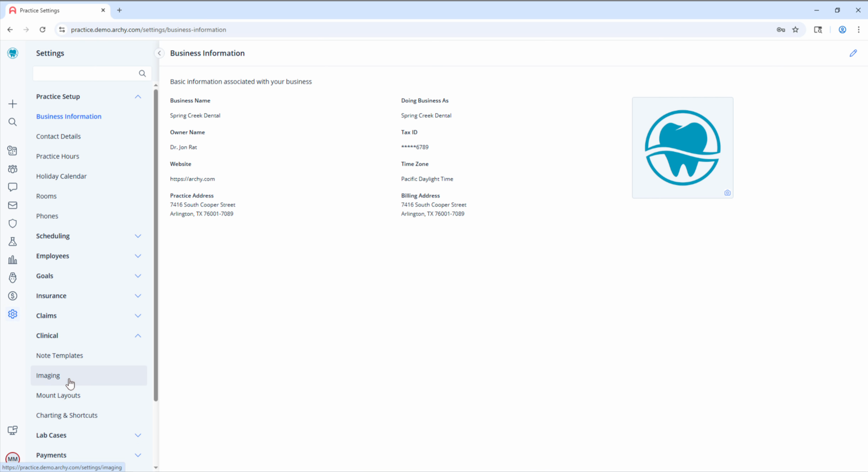Click the scroll down arrow in settings sidebar

156,468
